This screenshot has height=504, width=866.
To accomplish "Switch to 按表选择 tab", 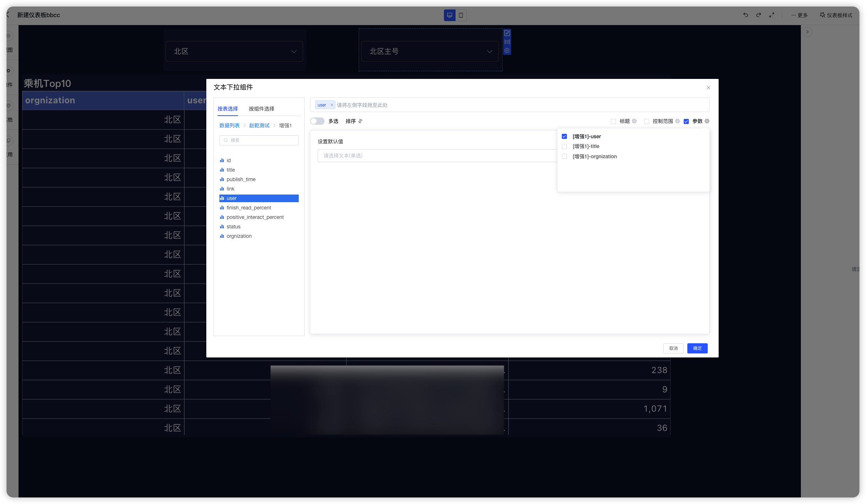I will click(228, 109).
